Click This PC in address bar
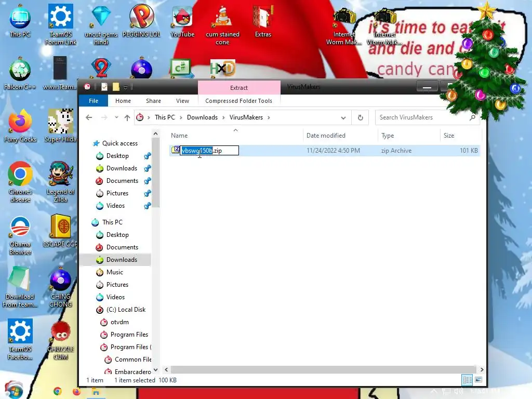532x399 pixels. click(x=165, y=117)
